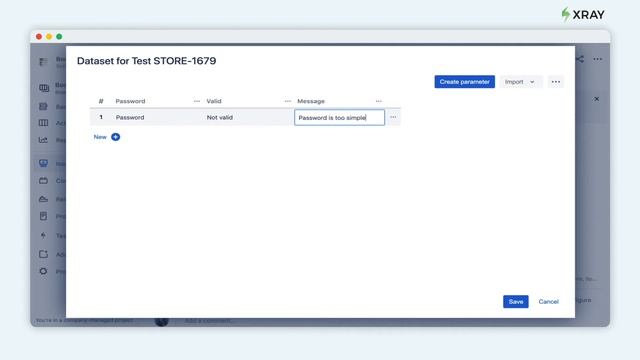Image resolution: width=640 pixels, height=360 pixels.
Task: Click the Create parameter button
Action: pyautogui.click(x=464, y=82)
